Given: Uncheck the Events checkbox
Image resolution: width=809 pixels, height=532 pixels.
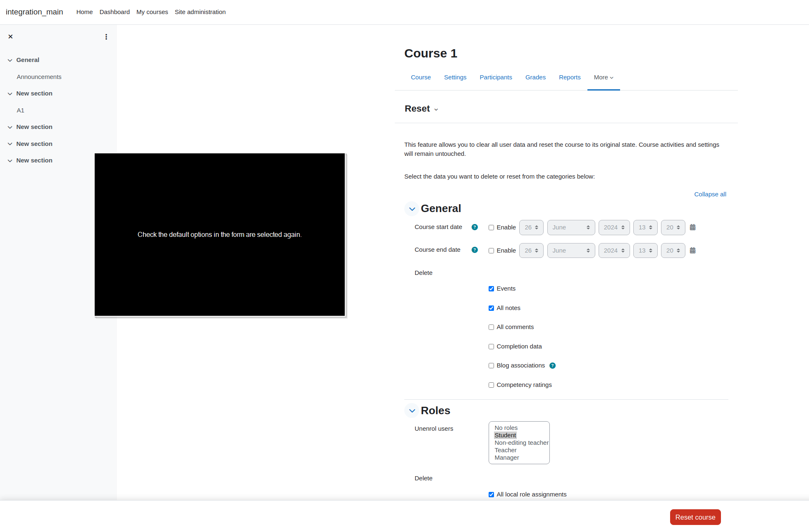Looking at the screenshot, I should click(x=491, y=289).
